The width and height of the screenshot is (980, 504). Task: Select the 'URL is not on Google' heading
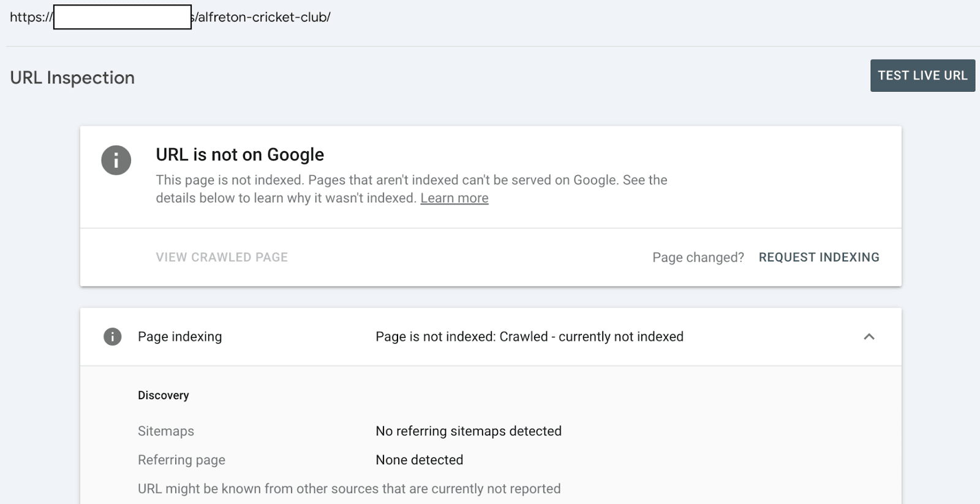239,154
